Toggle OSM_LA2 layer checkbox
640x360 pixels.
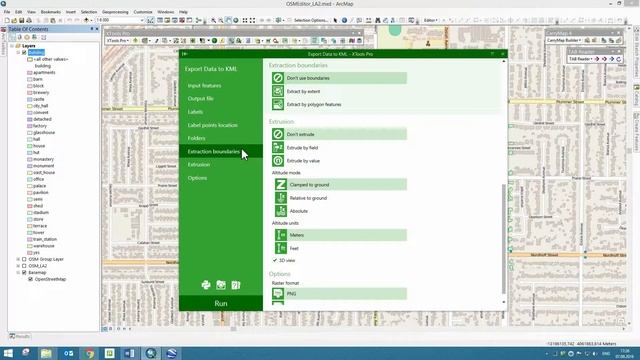click(x=24, y=266)
